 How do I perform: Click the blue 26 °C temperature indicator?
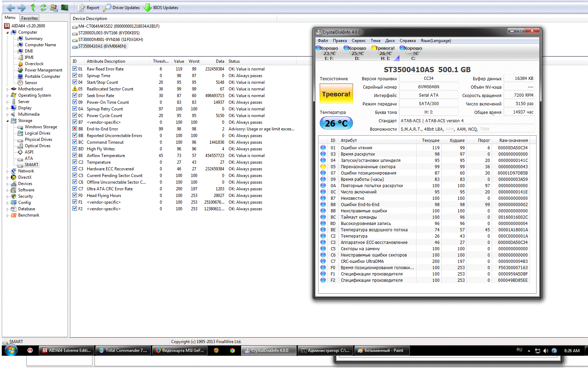coord(336,123)
